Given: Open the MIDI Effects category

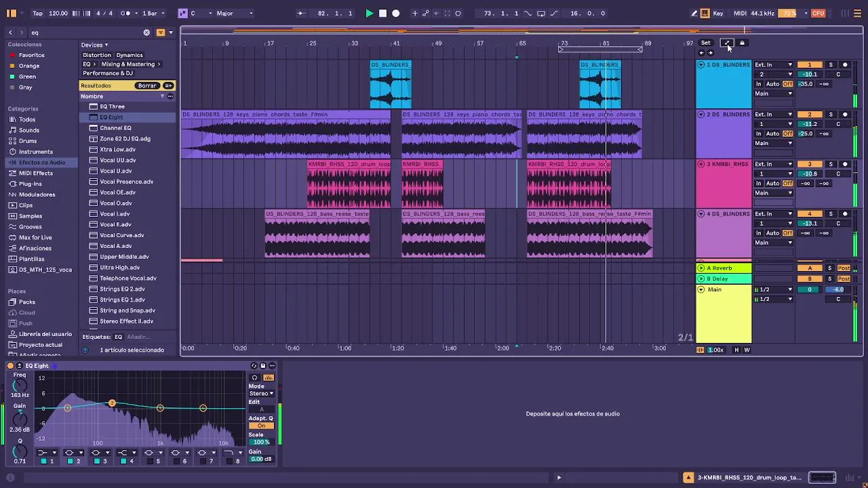Looking at the screenshot, I should click(35, 173).
